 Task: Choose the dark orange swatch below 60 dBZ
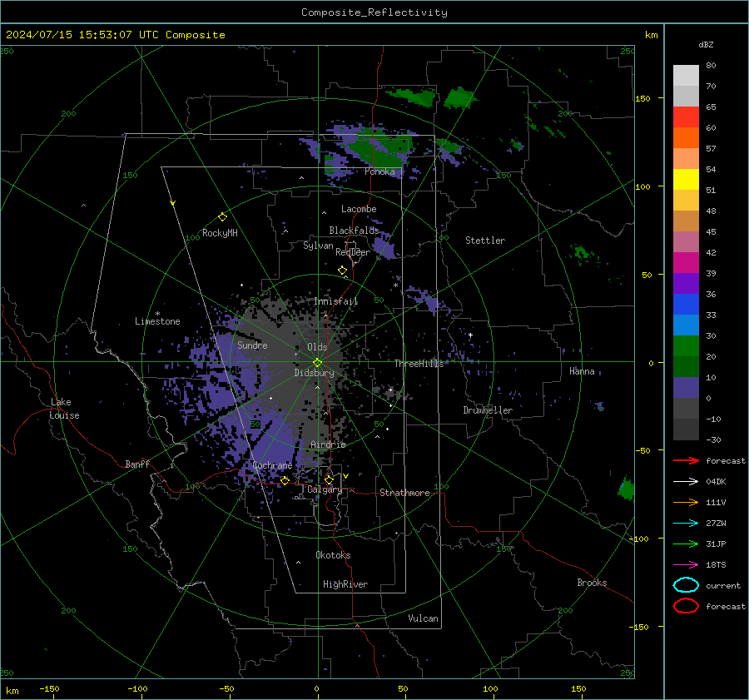[686, 138]
